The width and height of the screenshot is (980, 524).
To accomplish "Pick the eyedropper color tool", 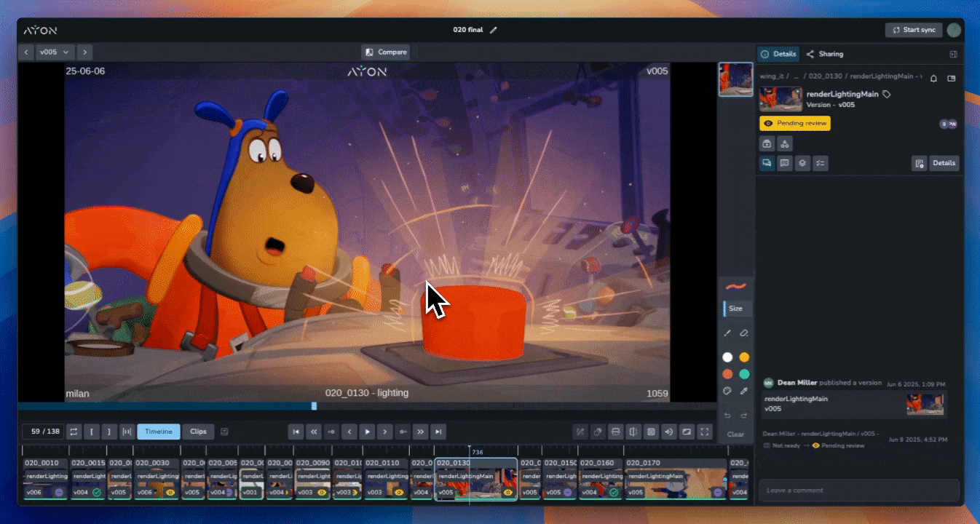I will [744, 391].
